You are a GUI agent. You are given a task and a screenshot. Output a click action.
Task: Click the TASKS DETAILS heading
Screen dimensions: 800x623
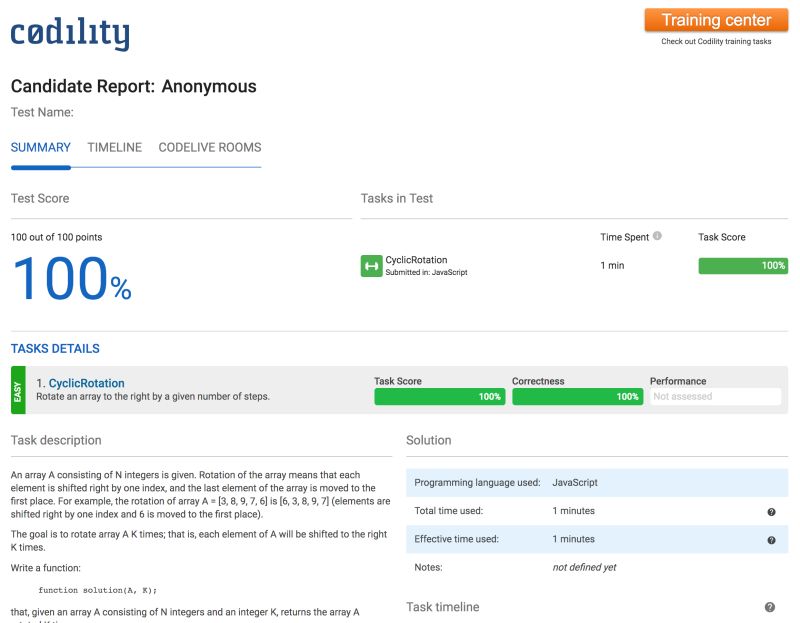coord(55,348)
